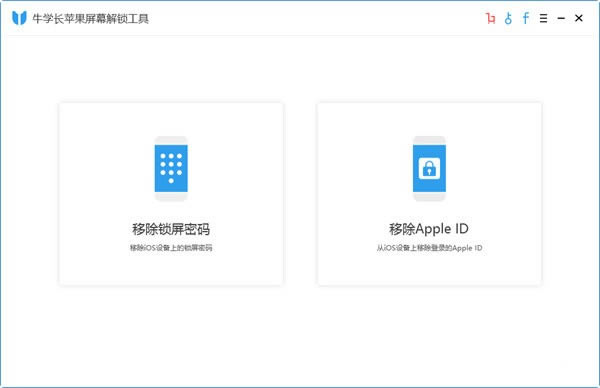Click the keypad phone icon
The image size is (600, 388).
[x=171, y=168]
